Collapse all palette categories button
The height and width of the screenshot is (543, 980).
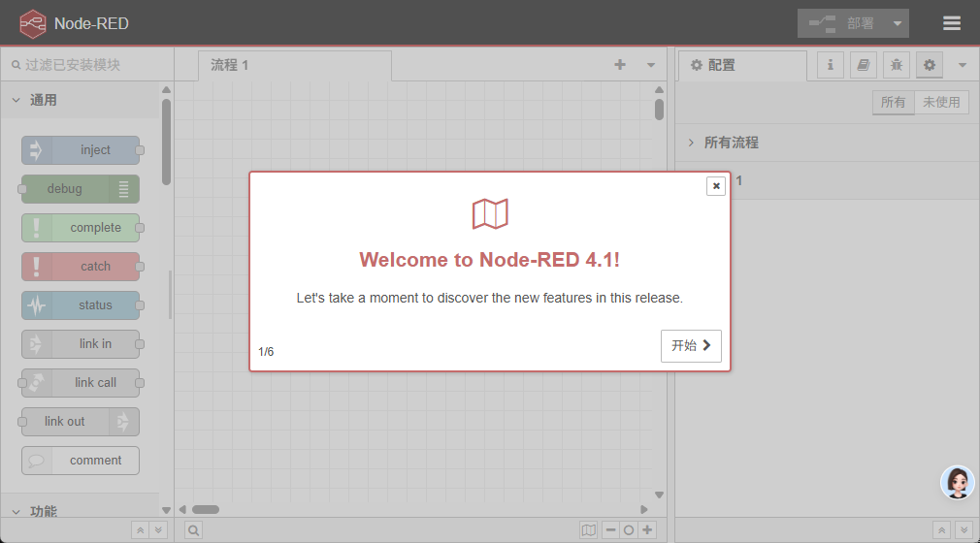[x=140, y=529]
